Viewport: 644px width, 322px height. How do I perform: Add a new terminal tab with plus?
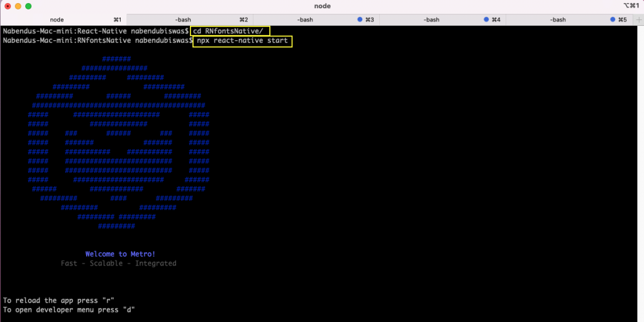(639, 19)
